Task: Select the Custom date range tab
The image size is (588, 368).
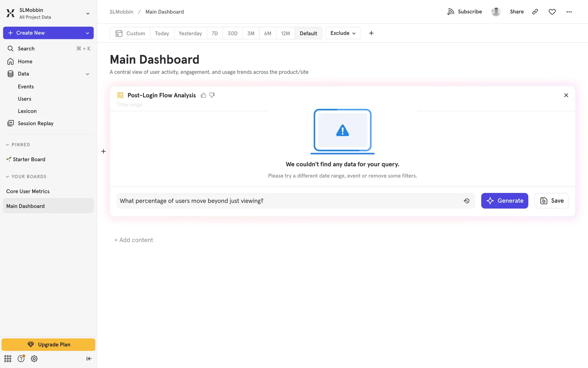Action: click(130, 33)
